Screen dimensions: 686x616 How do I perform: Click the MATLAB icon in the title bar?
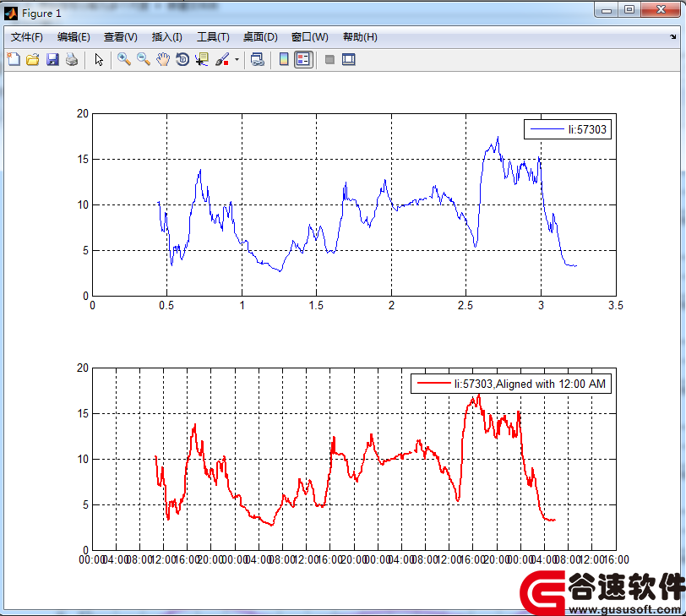click(10, 14)
